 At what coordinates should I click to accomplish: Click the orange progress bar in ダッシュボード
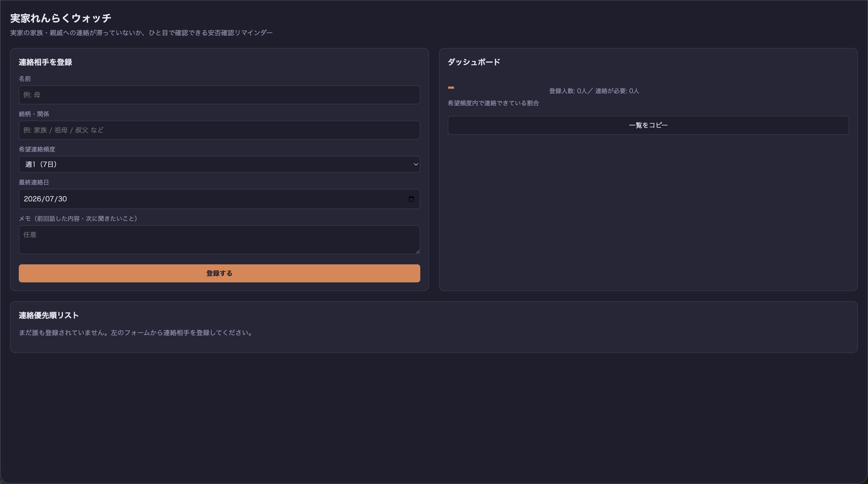(x=451, y=88)
